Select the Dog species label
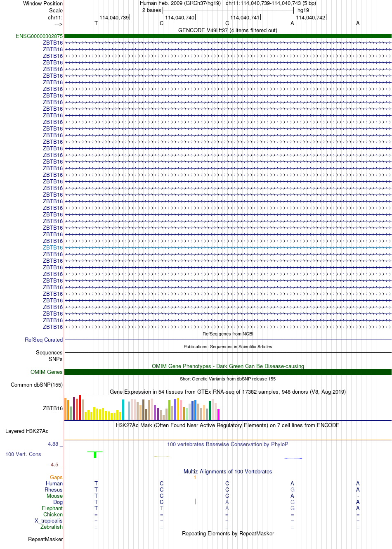 (x=58, y=502)
